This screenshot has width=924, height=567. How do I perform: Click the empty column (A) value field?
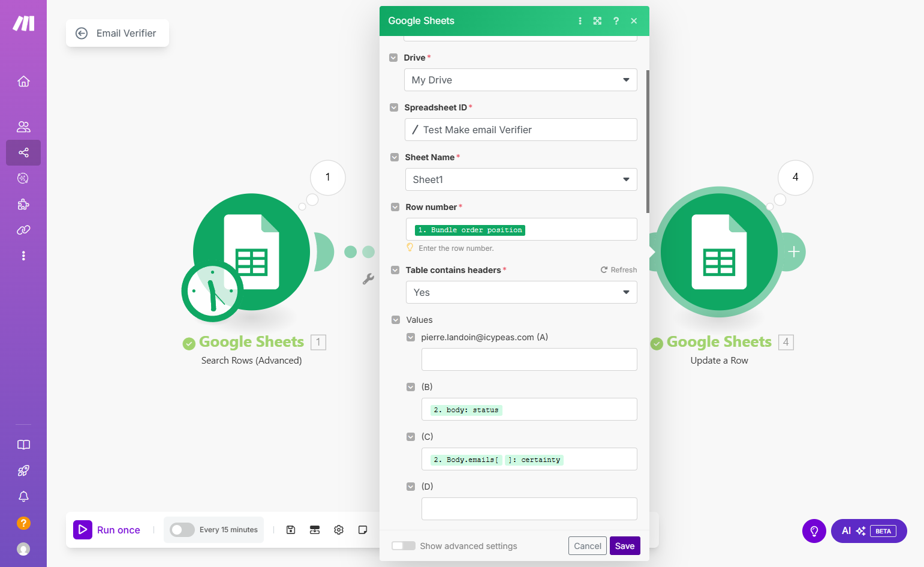click(529, 359)
